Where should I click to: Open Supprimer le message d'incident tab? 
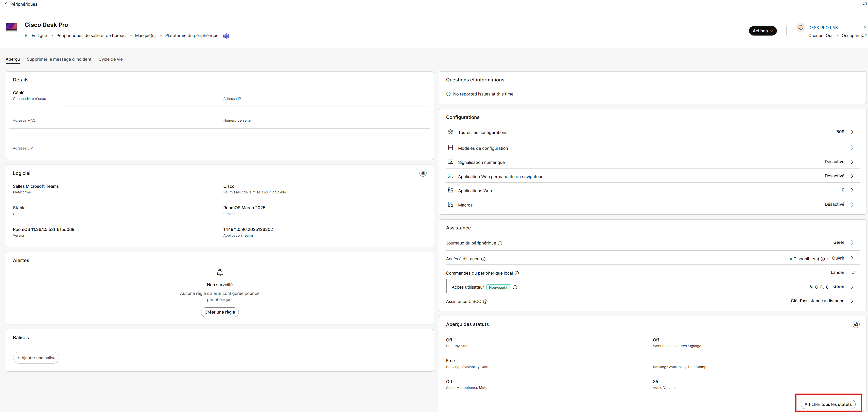tap(59, 59)
